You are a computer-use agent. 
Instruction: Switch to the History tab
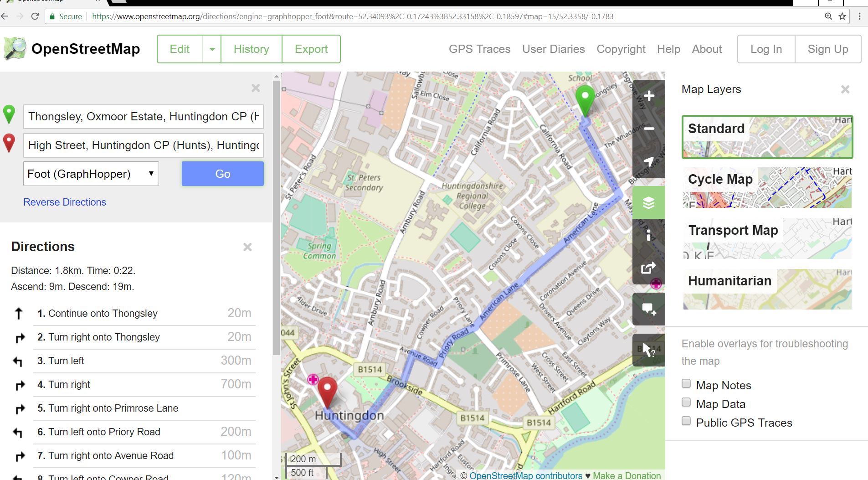(x=252, y=49)
